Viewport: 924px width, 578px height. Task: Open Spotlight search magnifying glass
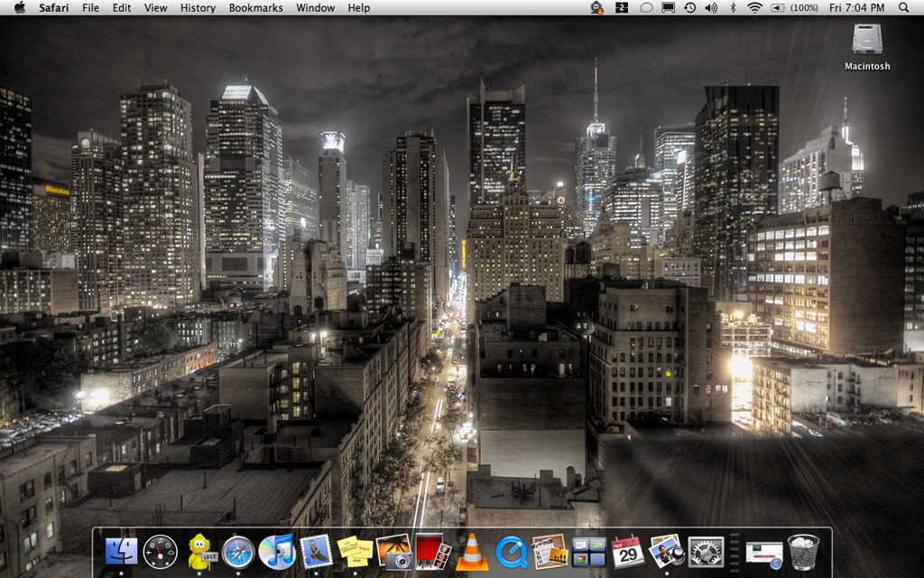[x=903, y=7]
